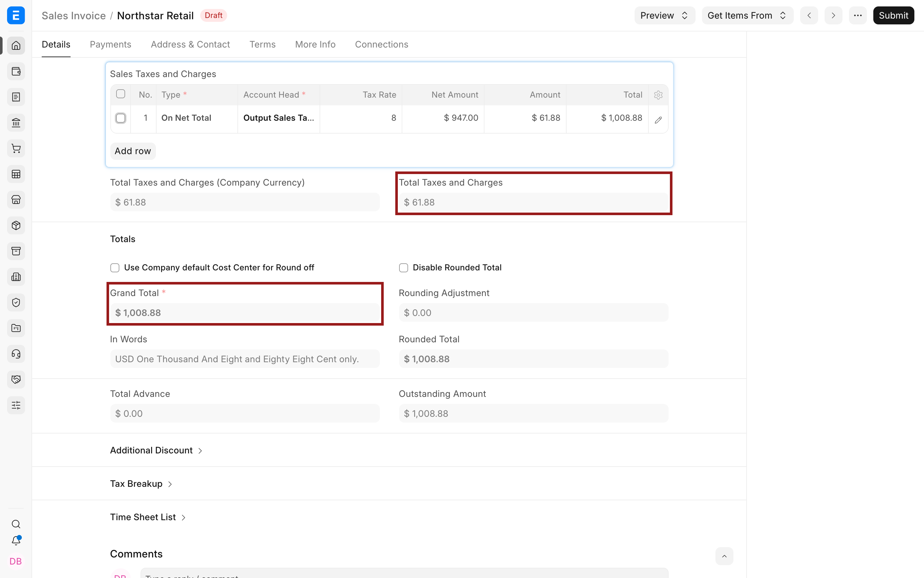Click the blue E app logo

16,15
